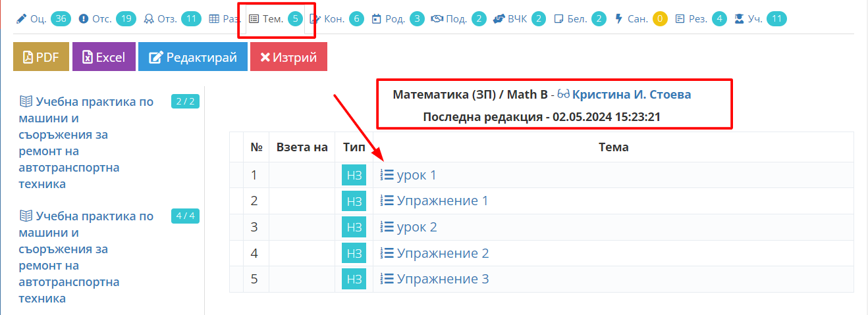Click the НЗ type badge in row 3
The height and width of the screenshot is (315, 868).
point(354,227)
